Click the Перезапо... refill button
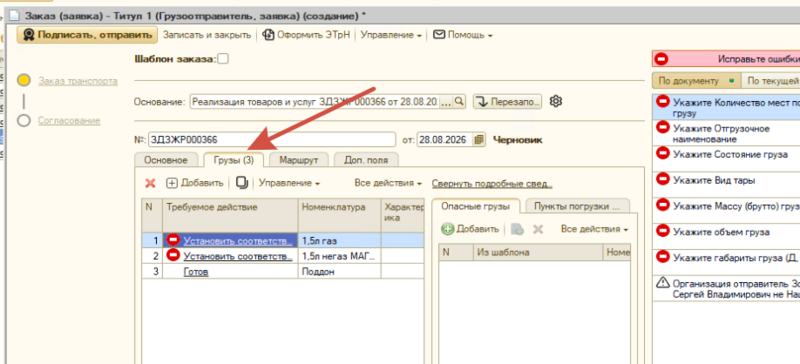This screenshot has width=800, height=364. [x=507, y=102]
